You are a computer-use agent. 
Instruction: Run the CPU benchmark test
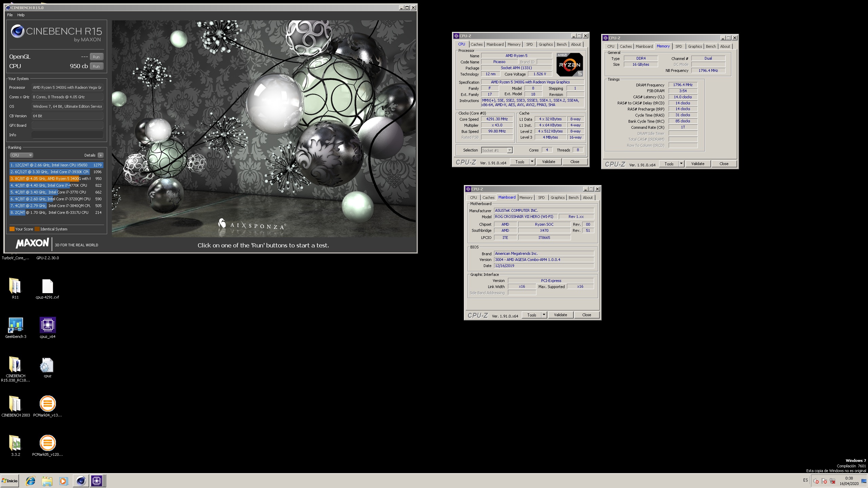click(x=96, y=66)
